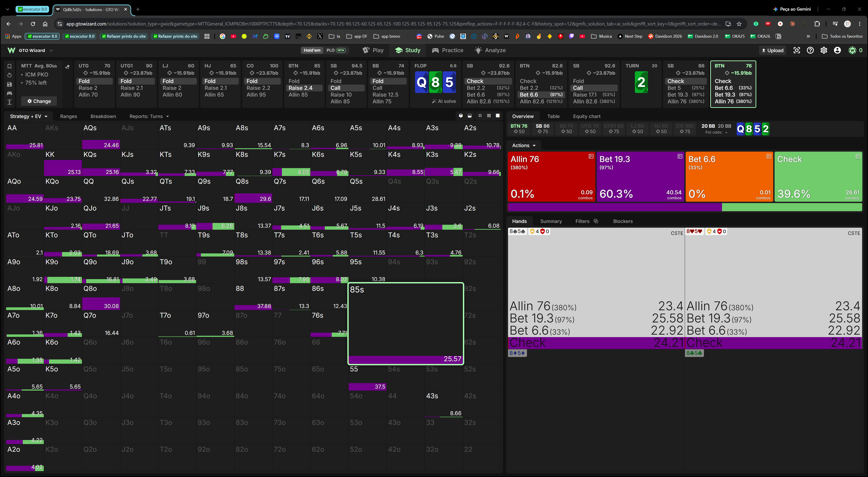The image size is (868, 477).
Task: Open the Equity chart tab
Action: pos(587,116)
